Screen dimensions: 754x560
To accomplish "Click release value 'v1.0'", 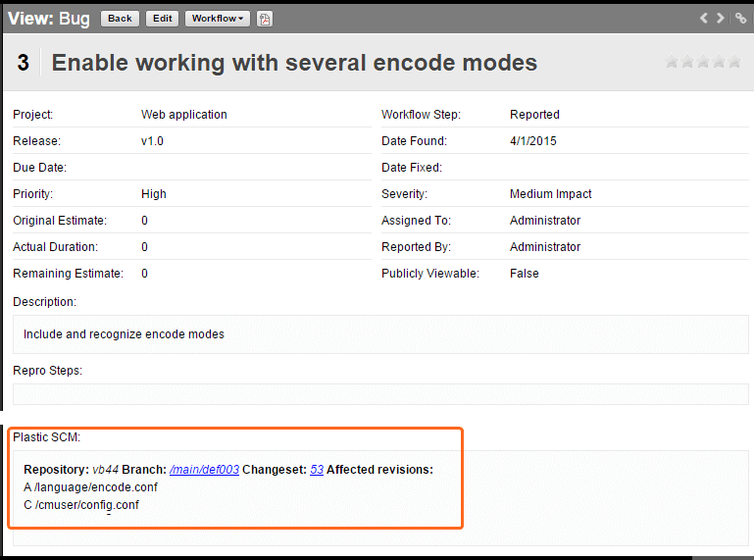I will click(152, 141).
